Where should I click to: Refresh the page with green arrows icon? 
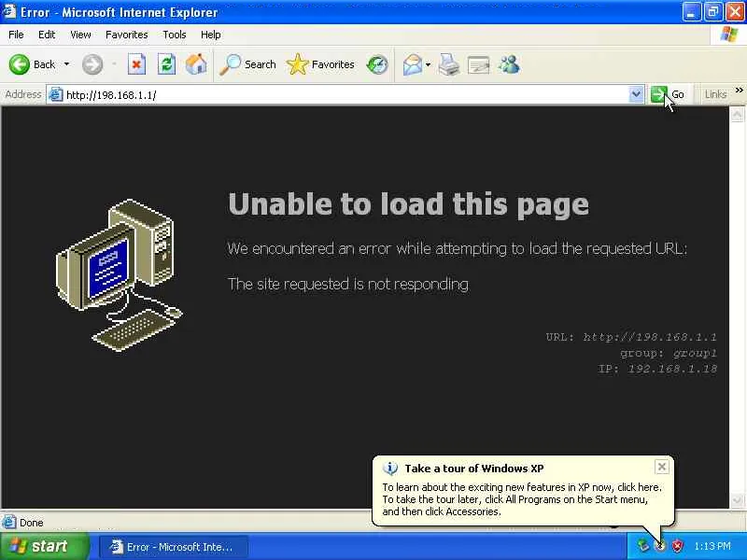point(167,64)
